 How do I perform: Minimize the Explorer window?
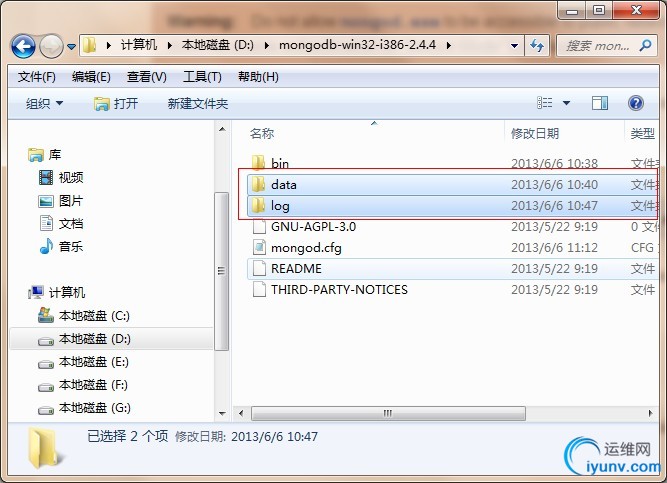click(x=572, y=11)
